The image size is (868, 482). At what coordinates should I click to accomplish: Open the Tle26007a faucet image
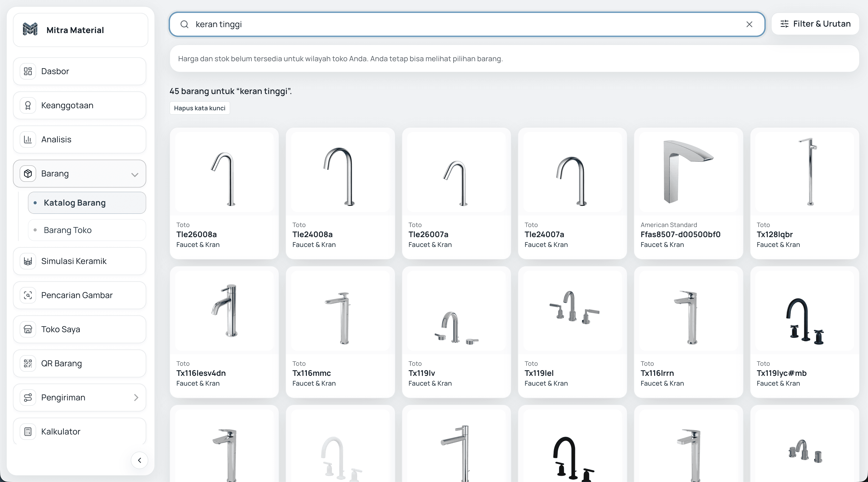[456, 172]
